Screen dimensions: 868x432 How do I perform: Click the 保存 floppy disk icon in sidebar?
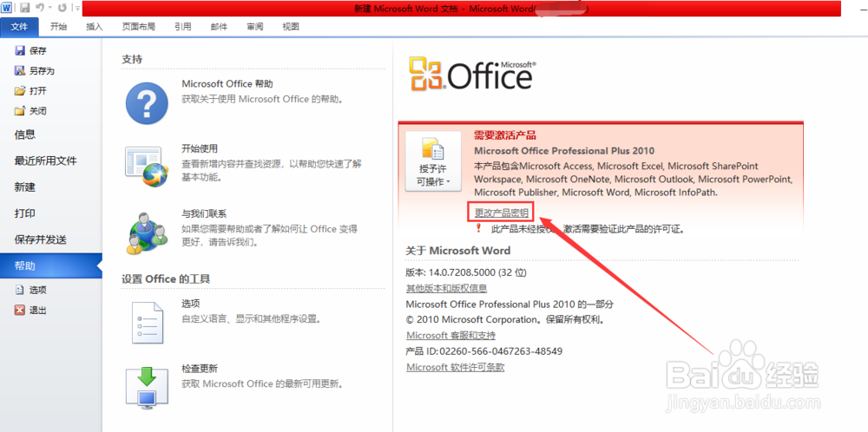pos(20,51)
